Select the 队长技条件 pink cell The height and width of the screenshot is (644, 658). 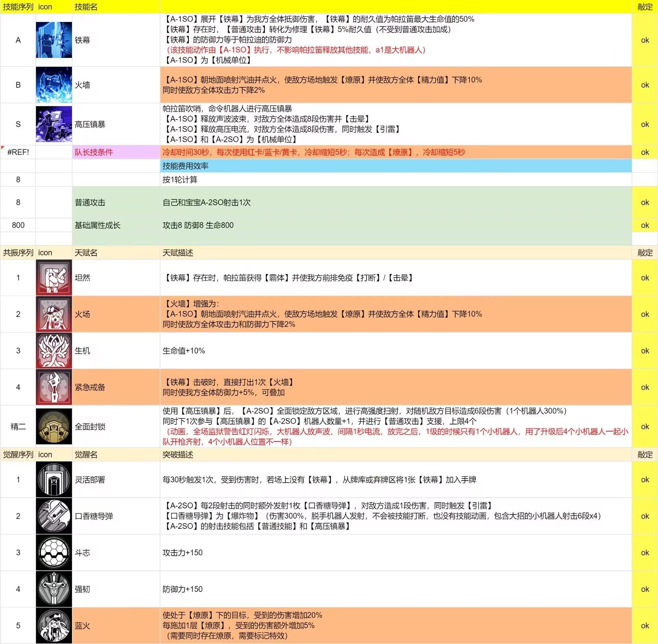pos(116,152)
